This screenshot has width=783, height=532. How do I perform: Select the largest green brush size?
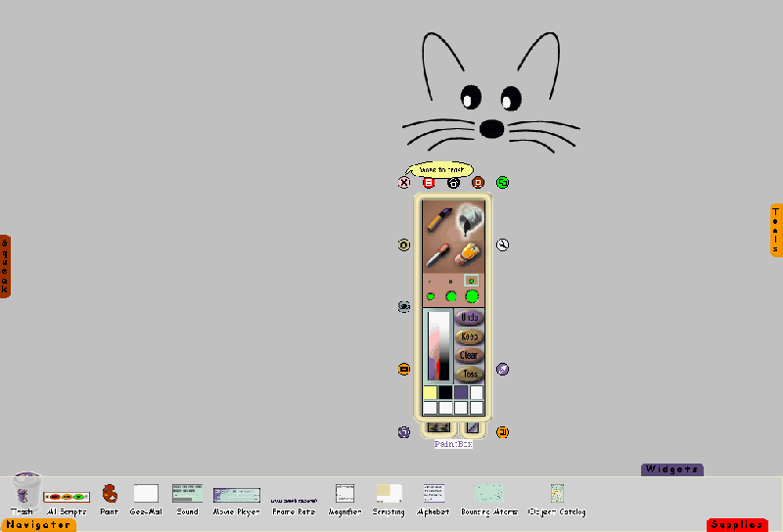472,296
